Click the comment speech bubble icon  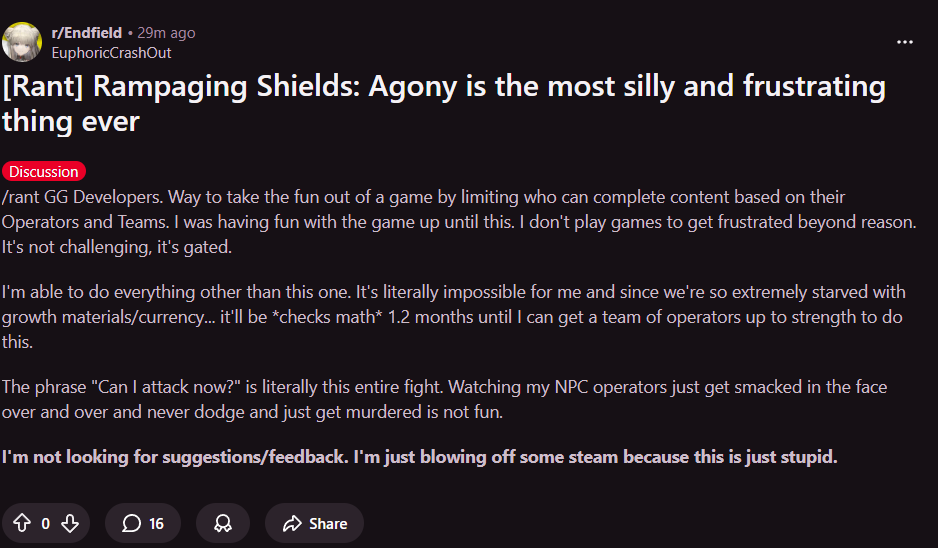[x=131, y=523]
